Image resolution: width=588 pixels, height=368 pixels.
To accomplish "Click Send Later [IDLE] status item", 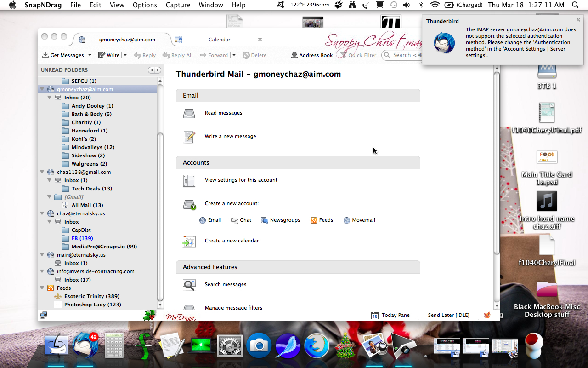I will tap(448, 315).
